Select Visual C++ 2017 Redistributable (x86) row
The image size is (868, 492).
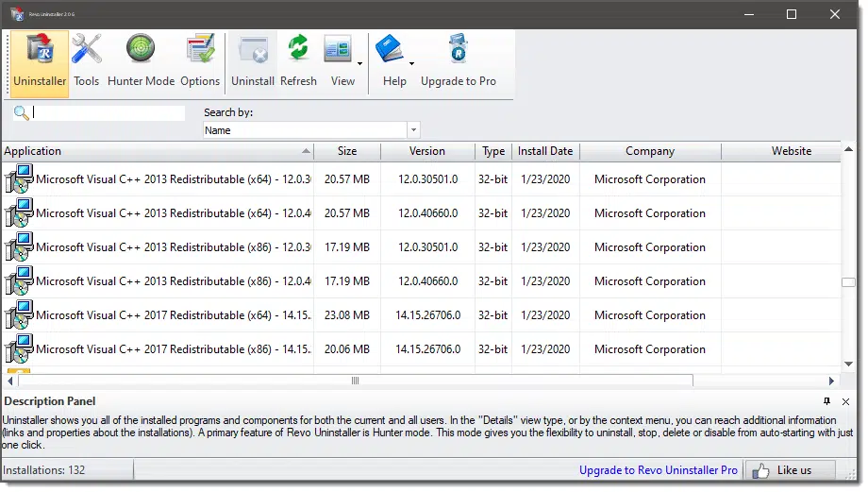421,349
